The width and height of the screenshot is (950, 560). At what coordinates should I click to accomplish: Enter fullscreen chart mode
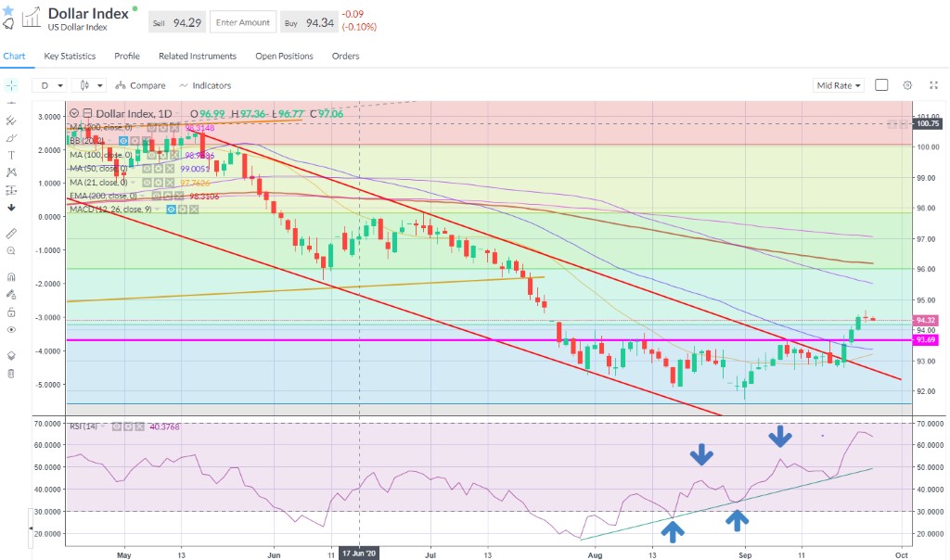tap(933, 85)
